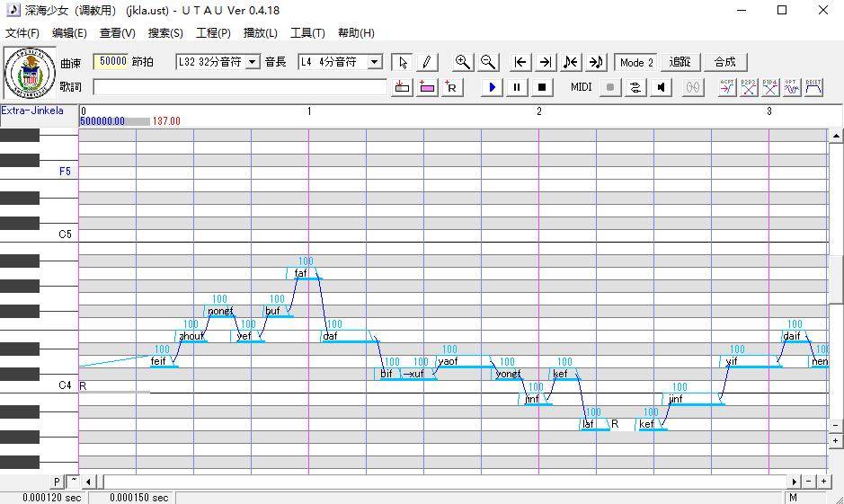This screenshot has height=504, width=844.
Task: Click the 歌詞 lyrics input field
Action: pos(239,87)
